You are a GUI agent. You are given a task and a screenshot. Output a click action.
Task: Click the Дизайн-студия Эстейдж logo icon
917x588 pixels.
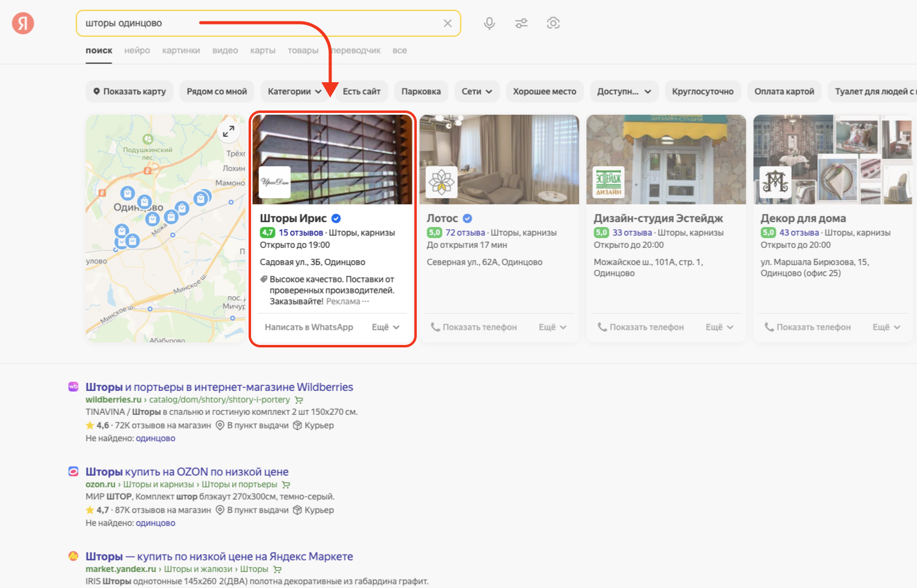[x=608, y=182]
